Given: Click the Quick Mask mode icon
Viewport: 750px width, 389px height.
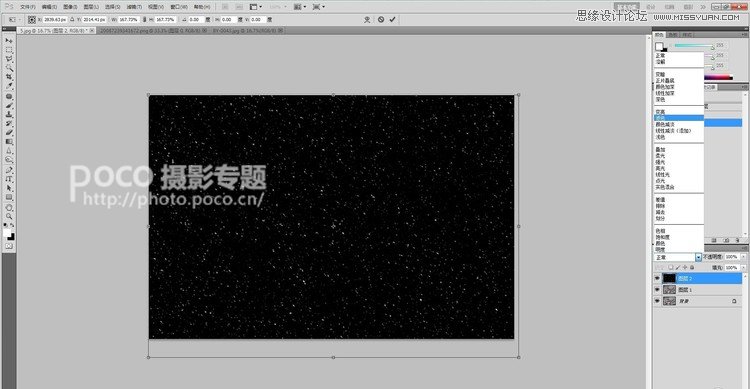Looking at the screenshot, I should [x=9, y=246].
